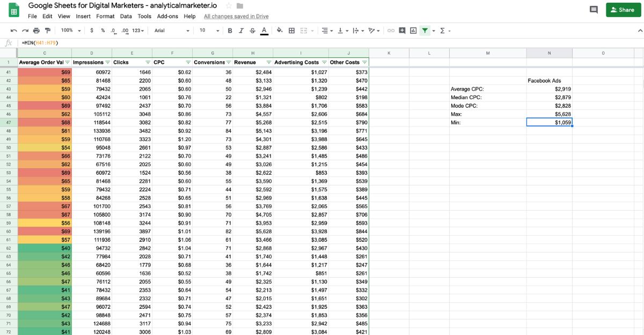The image size is (644, 335).
Task: Open the View menu
Action: (64, 16)
